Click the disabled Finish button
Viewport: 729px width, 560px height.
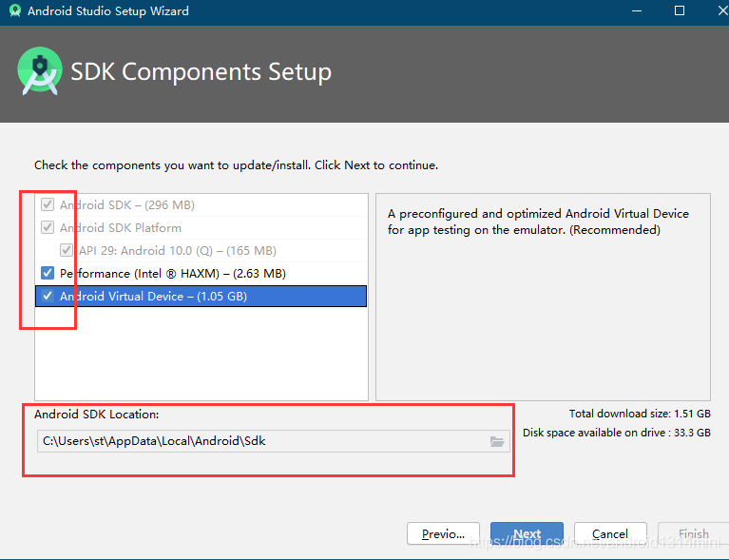[693, 533]
